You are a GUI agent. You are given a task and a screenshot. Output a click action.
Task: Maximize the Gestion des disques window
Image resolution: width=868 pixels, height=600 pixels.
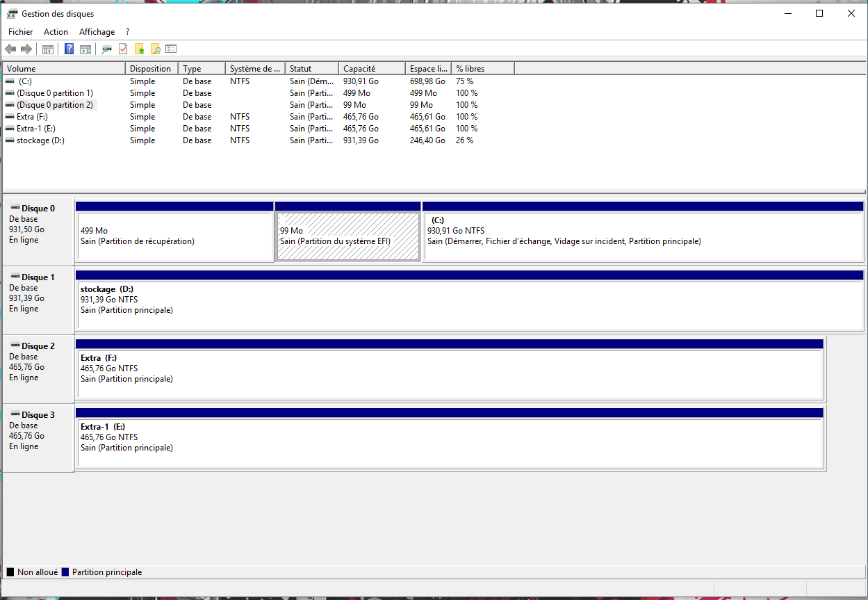(819, 13)
